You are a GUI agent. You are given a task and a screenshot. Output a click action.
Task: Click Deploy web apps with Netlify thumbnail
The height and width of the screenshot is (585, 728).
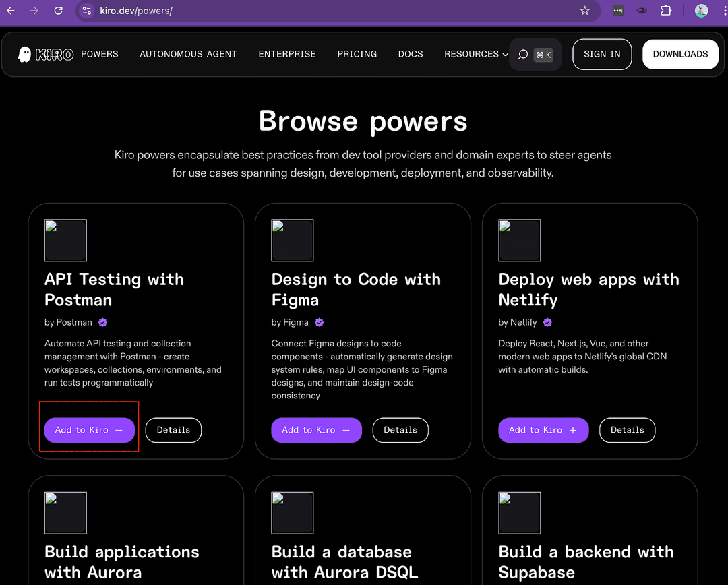pyautogui.click(x=520, y=241)
